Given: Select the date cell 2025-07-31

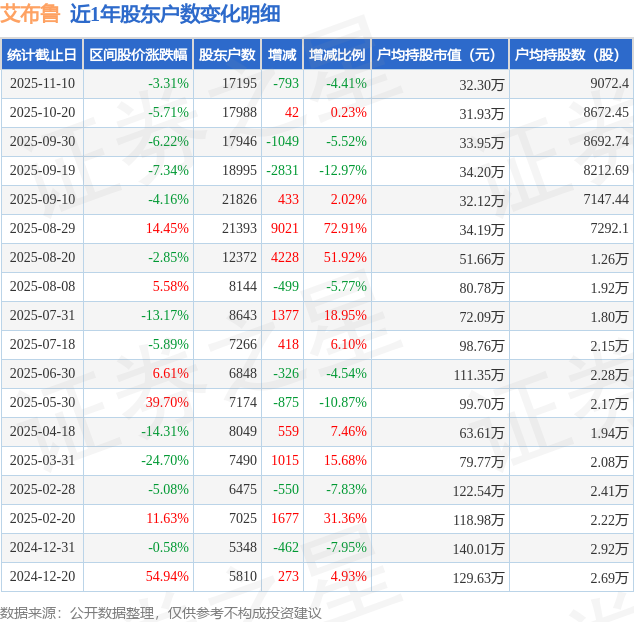Looking at the screenshot, I should point(42,315).
